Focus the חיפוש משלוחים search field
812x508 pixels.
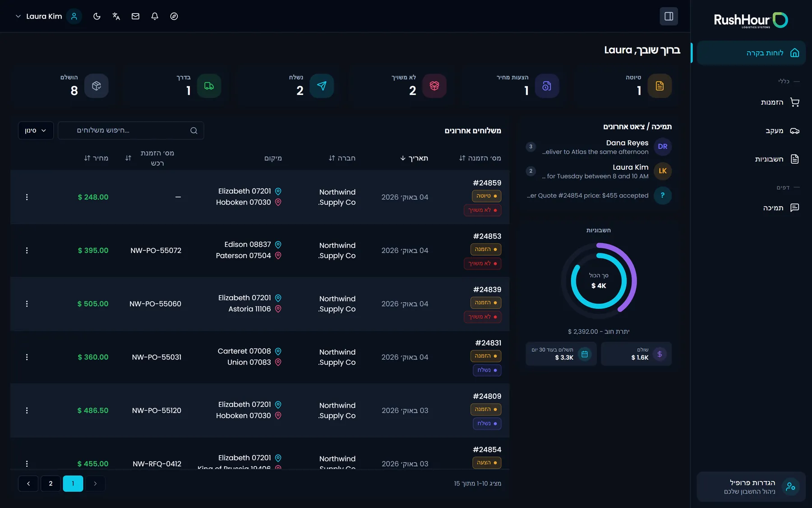pyautogui.click(x=131, y=130)
